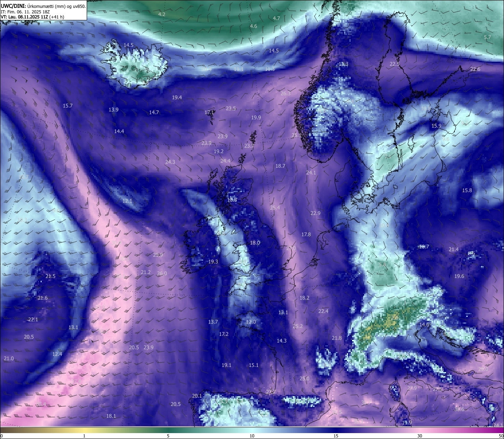
Task: Click the value 4.6 on the map
Action: (254, 26)
